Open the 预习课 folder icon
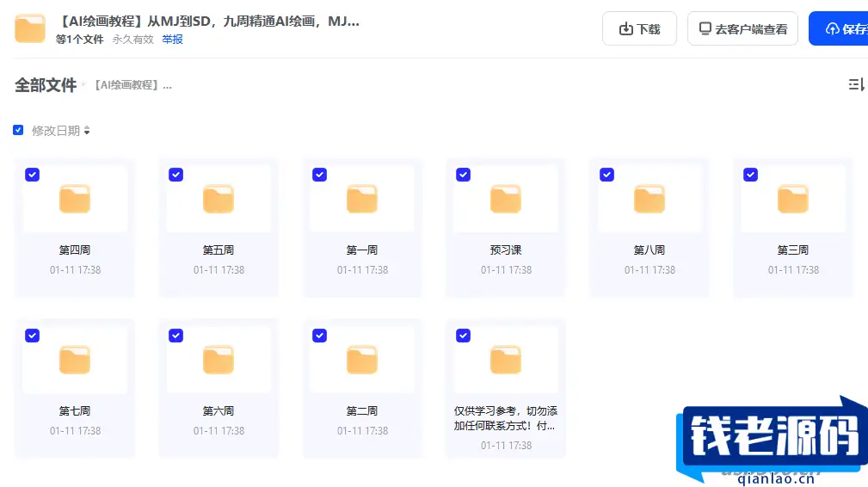 click(506, 199)
